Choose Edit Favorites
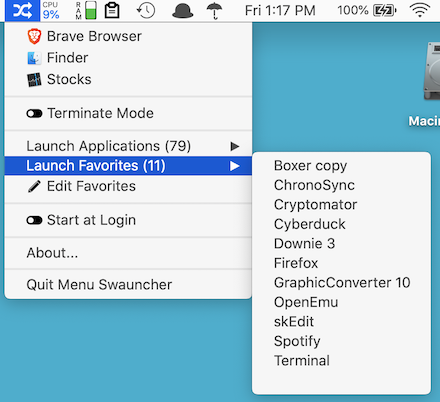440x402 pixels. tap(128, 186)
